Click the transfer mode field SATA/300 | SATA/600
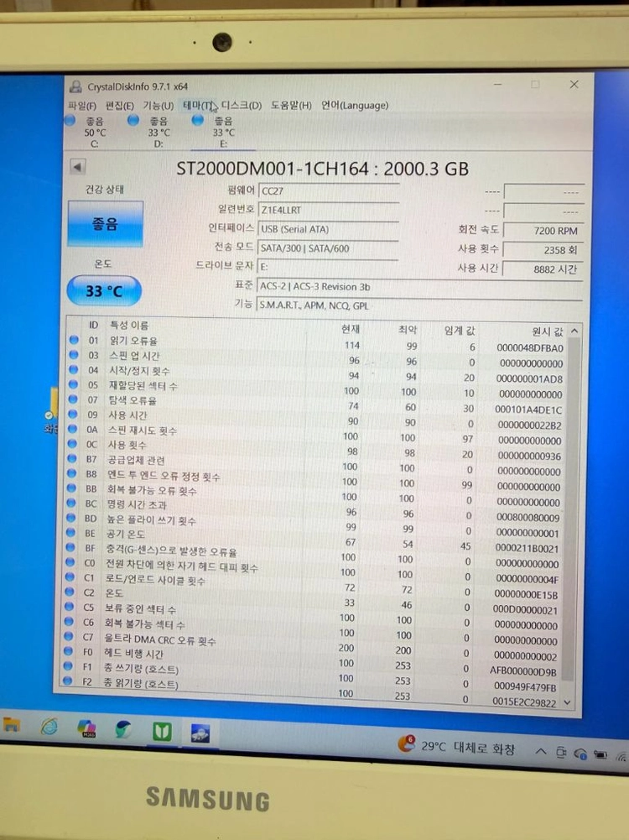This screenshot has width=629, height=840. pos(328,248)
